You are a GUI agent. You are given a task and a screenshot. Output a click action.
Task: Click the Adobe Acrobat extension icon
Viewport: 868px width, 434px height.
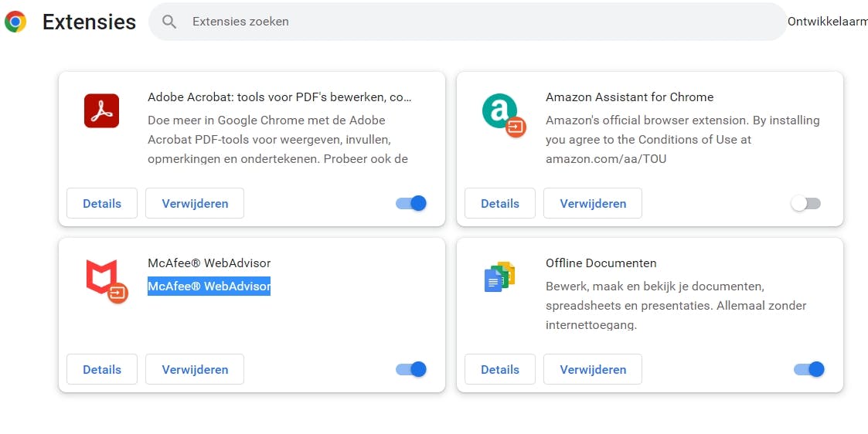tap(101, 111)
